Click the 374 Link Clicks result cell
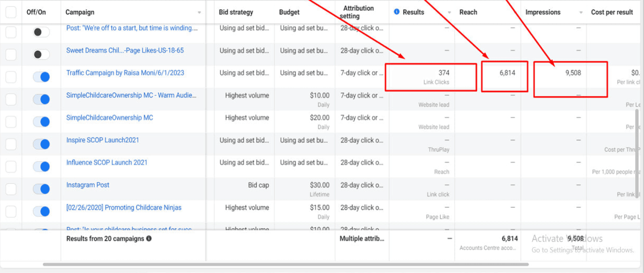Viewport: 644px width, 273px height. coord(431,77)
